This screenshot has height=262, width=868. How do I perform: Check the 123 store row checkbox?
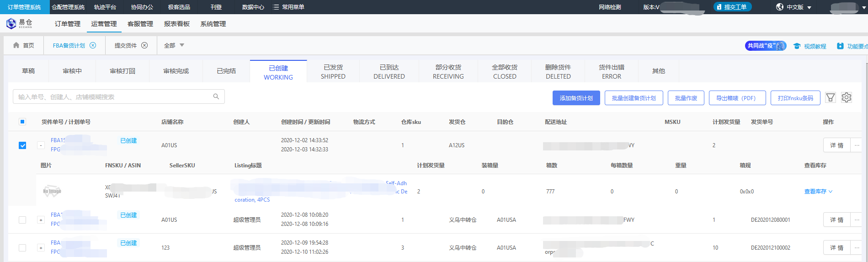coord(22,248)
